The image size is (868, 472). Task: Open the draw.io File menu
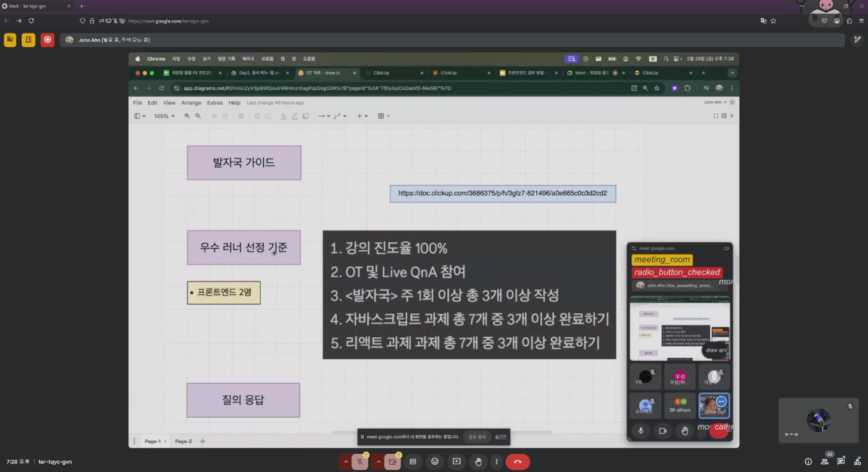137,102
